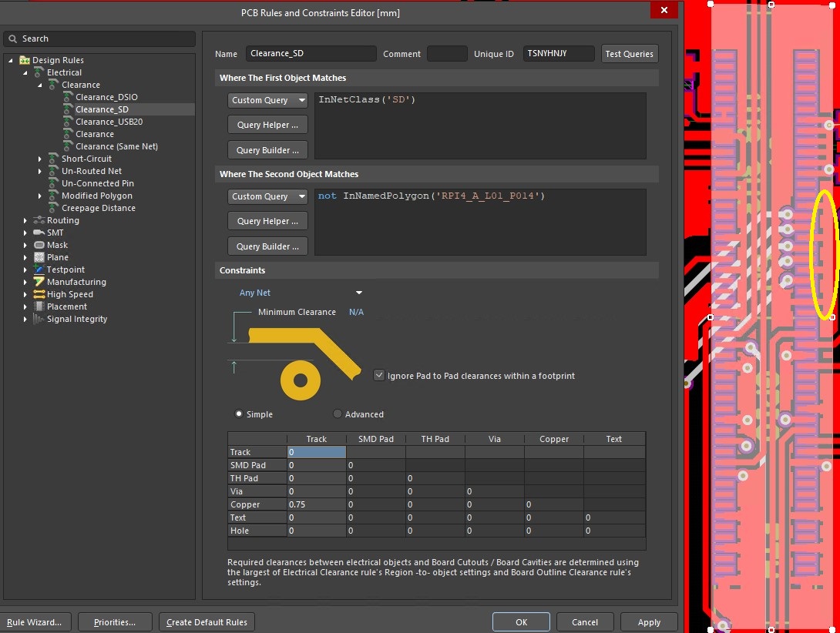Click the Manufacturing category icon
Image resolution: width=840 pixels, height=633 pixels.
[x=39, y=282]
